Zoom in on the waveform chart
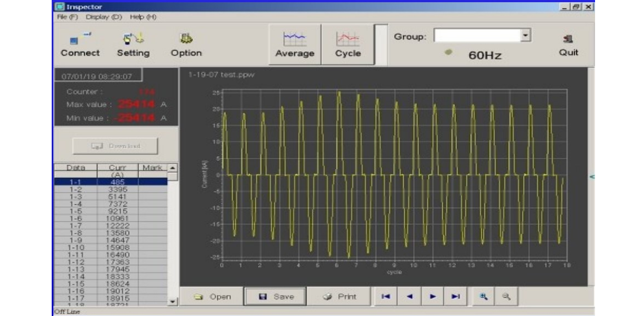644x316 pixels. (x=485, y=297)
